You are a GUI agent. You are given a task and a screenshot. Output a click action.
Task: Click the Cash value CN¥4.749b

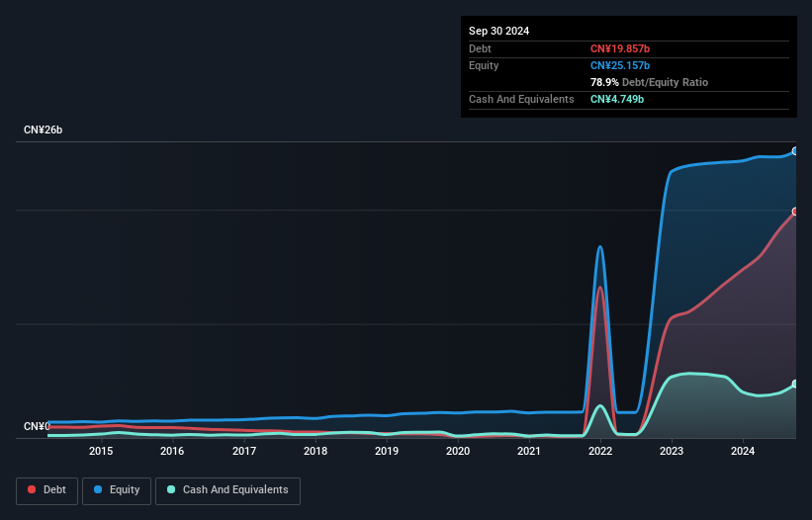pos(617,99)
